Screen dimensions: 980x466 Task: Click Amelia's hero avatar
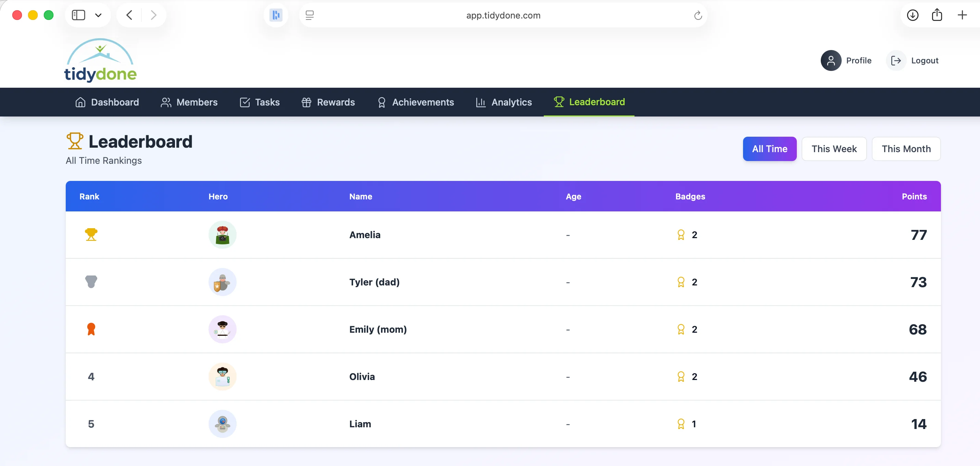[223, 234]
